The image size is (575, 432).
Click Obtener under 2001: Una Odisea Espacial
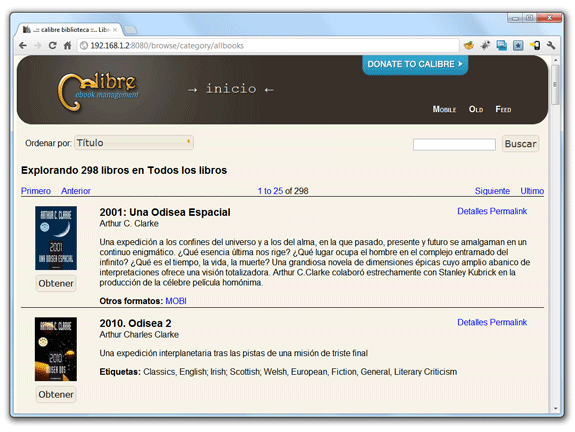tap(56, 283)
